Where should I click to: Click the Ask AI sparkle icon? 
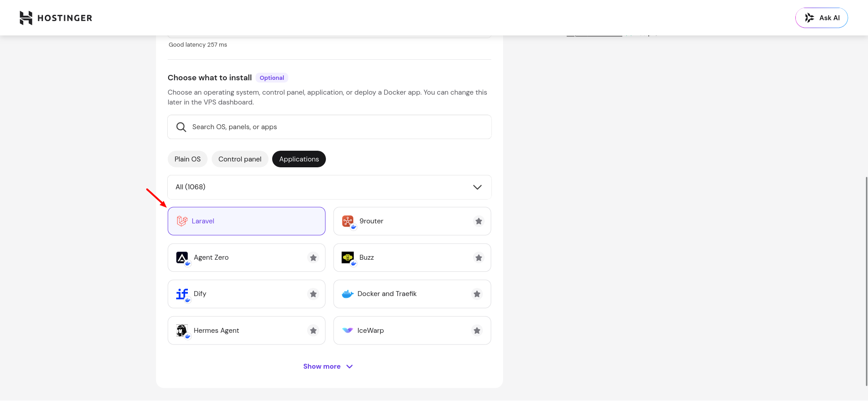[x=809, y=18]
